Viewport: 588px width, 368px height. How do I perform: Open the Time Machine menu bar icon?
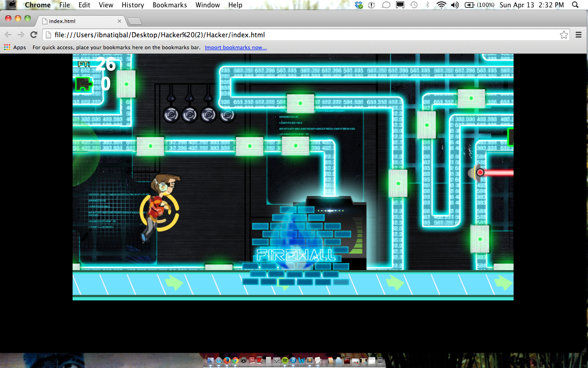click(414, 5)
